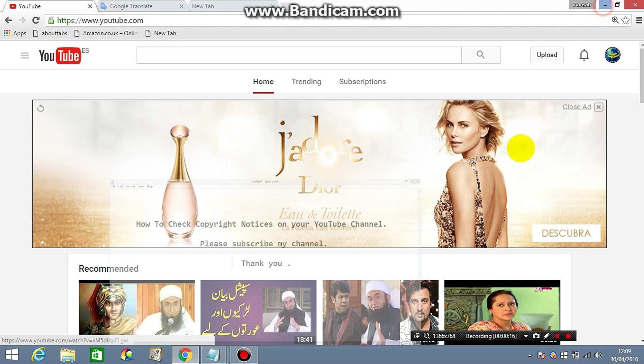
Task: Open the network signal tray icon
Action: pos(587,355)
